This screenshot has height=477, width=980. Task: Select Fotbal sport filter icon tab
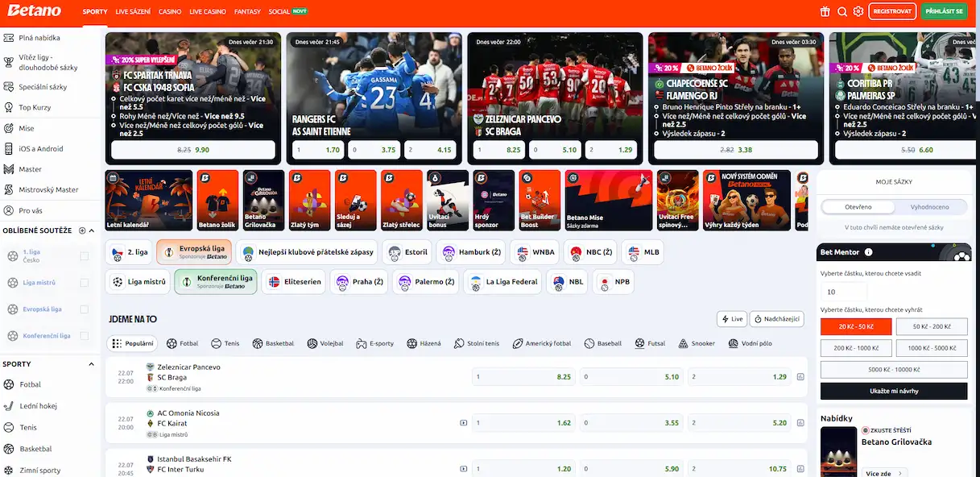pyautogui.click(x=183, y=343)
